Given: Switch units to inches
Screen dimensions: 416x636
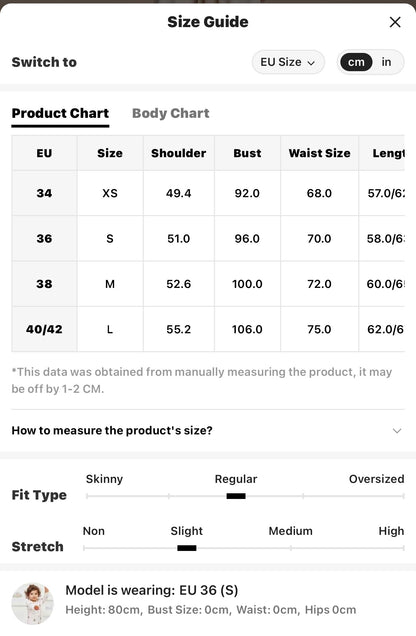Looking at the screenshot, I should [386, 62].
